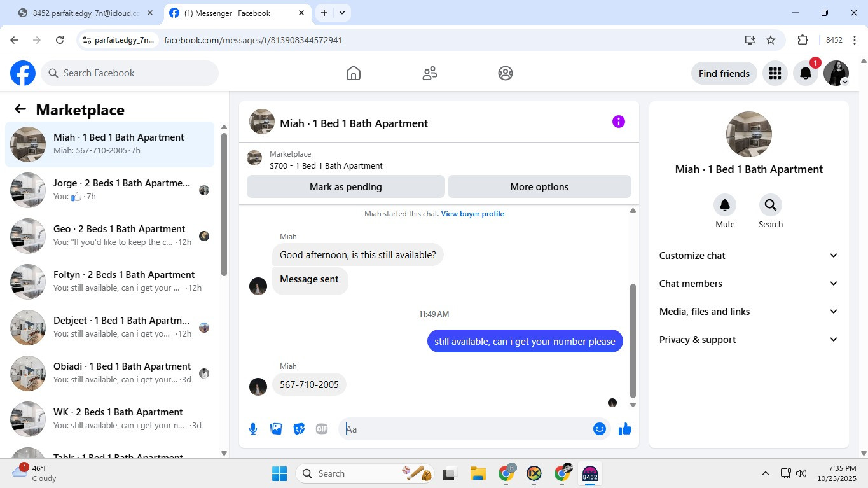Bookmark this page with star icon
Screen dimensions: 868x488
pos(771,40)
